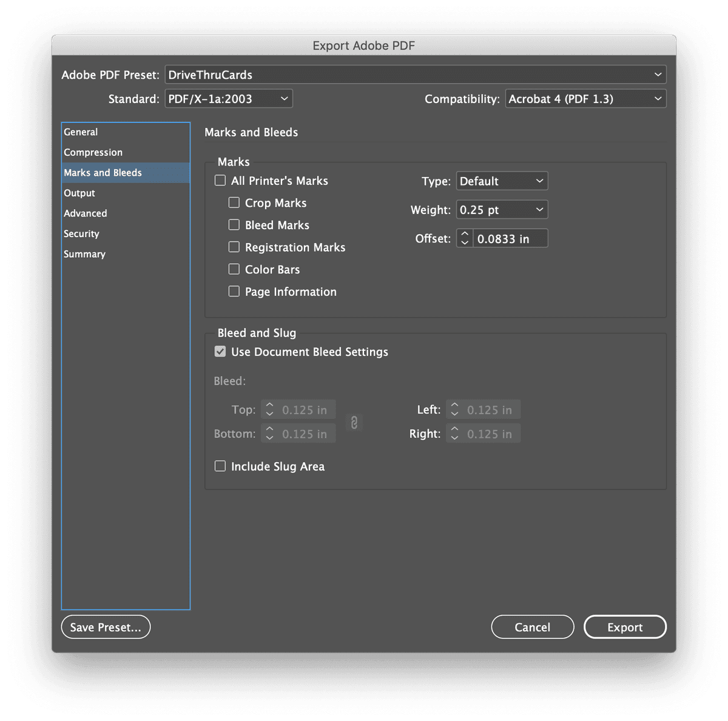Image resolution: width=728 pixels, height=721 pixels.
Task: Expand the Standard PDF/X-1a:2003 dropdown
Action: click(229, 99)
